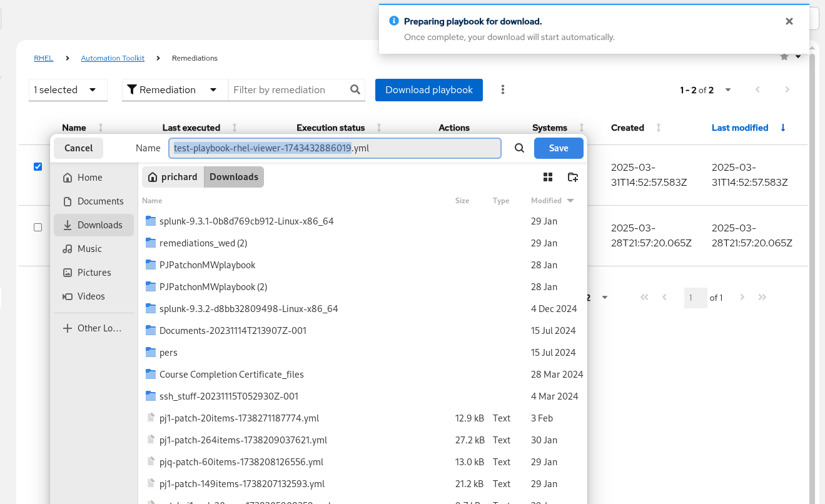
Task: Switch the file dialog to grid view
Action: [548, 177]
